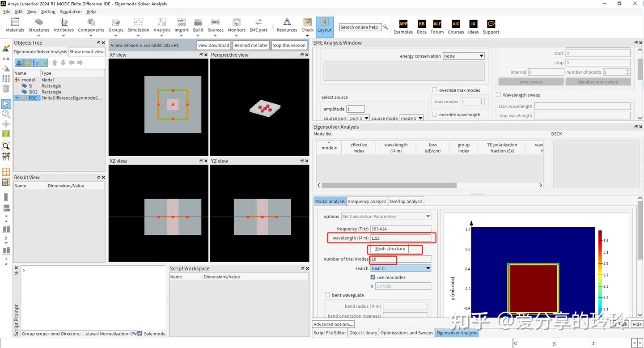Image resolution: width=644 pixels, height=348 pixels.
Task: Enable override wavelength checkbox
Action: [x=435, y=115]
